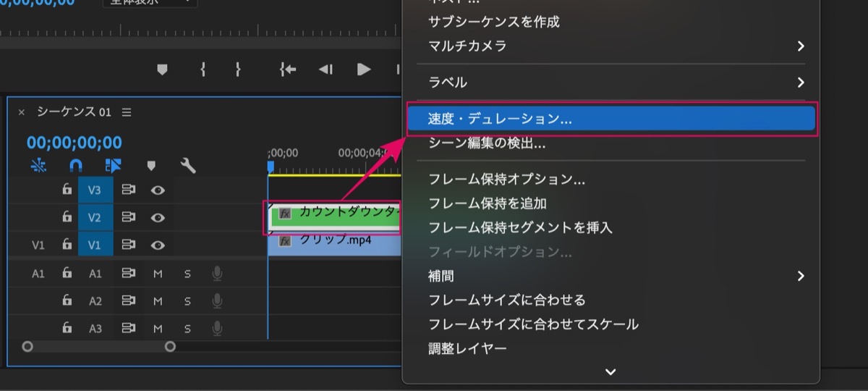Image resolution: width=868 pixels, height=391 pixels.
Task: Toggle V2 track targeting
Action: click(95, 217)
